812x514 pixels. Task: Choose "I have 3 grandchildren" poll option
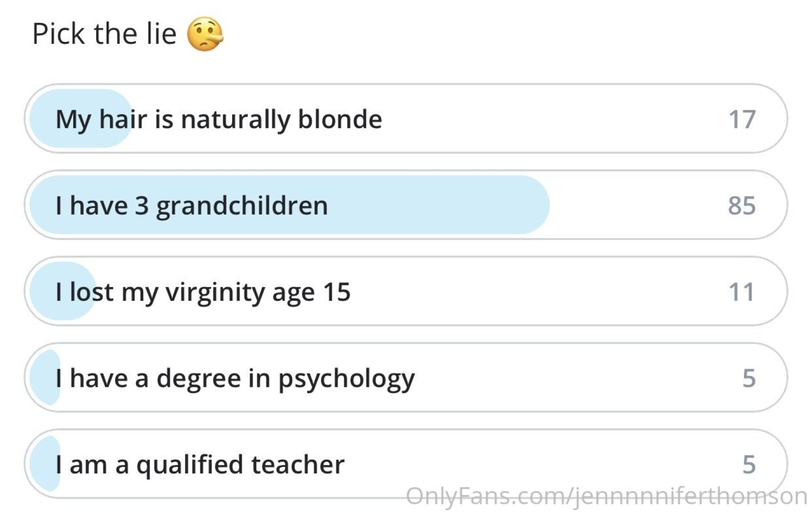pos(192,206)
